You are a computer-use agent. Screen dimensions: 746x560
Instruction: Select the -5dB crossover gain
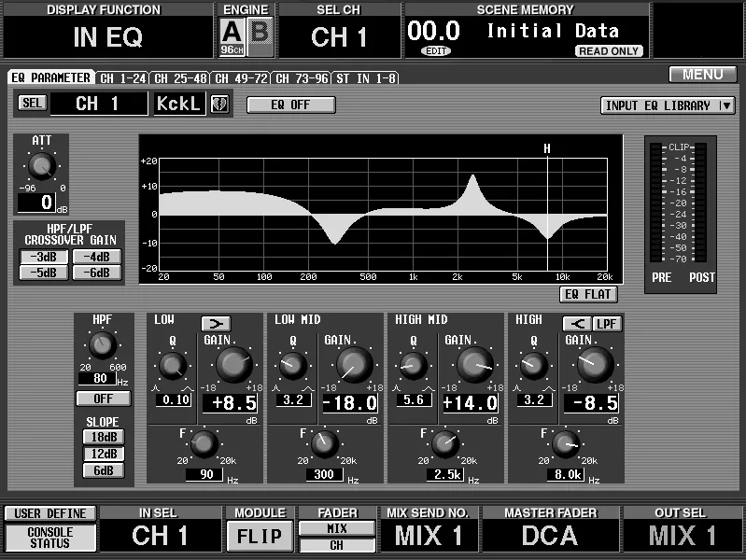44,273
